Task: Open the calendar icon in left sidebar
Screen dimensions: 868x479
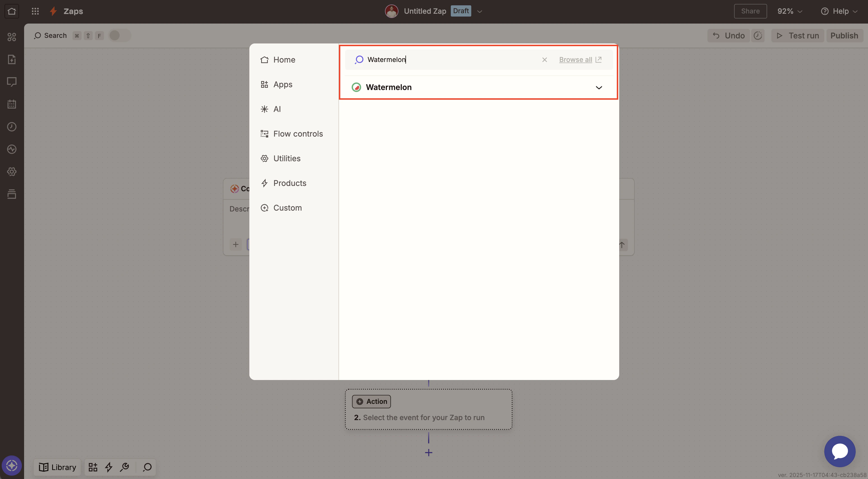Action: pyautogui.click(x=12, y=104)
